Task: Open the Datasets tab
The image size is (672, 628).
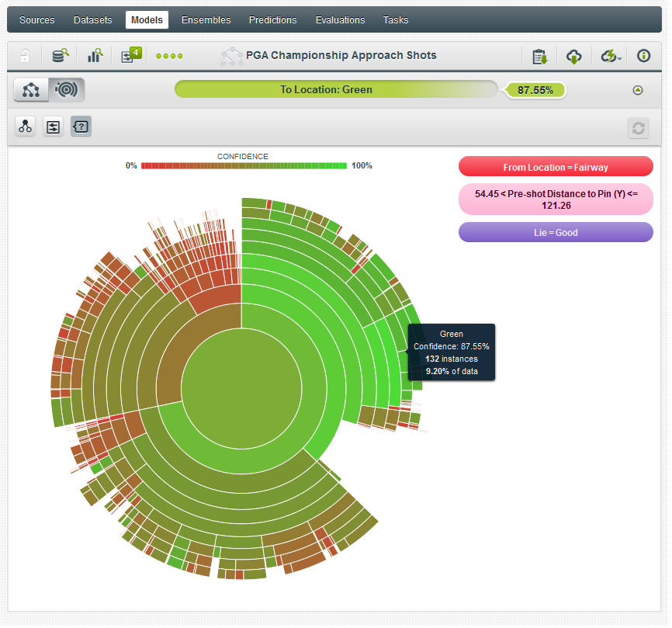Action: click(92, 20)
